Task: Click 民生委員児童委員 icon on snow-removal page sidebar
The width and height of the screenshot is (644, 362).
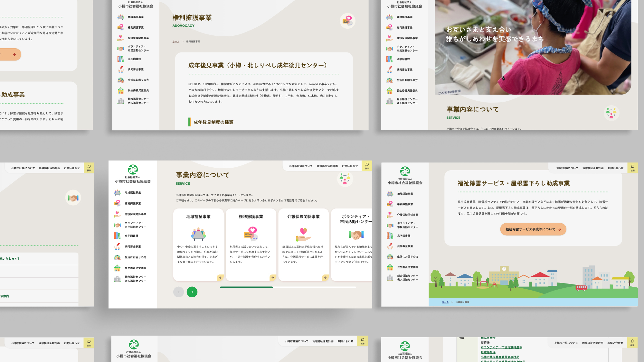Action: 390,267
